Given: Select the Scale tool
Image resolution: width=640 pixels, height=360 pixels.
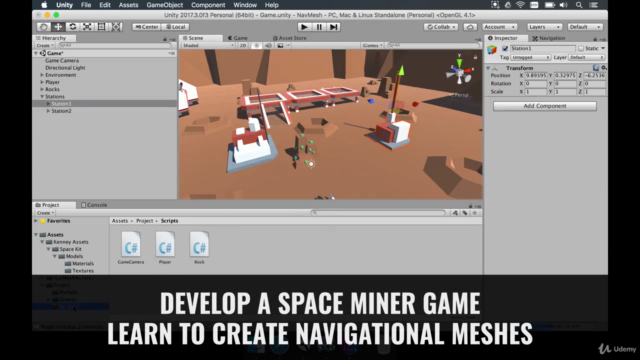Looking at the screenshot, I should click(x=87, y=27).
